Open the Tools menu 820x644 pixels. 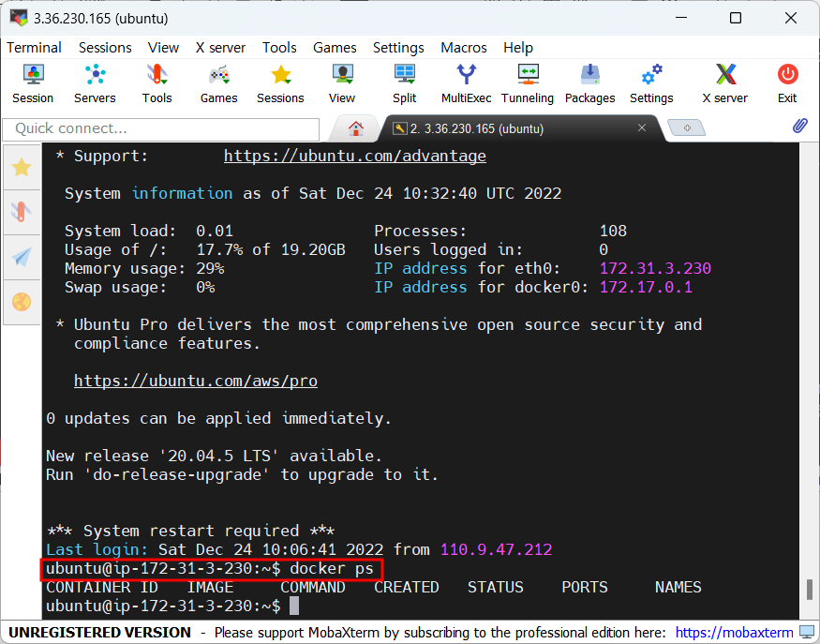[x=279, y=48]
